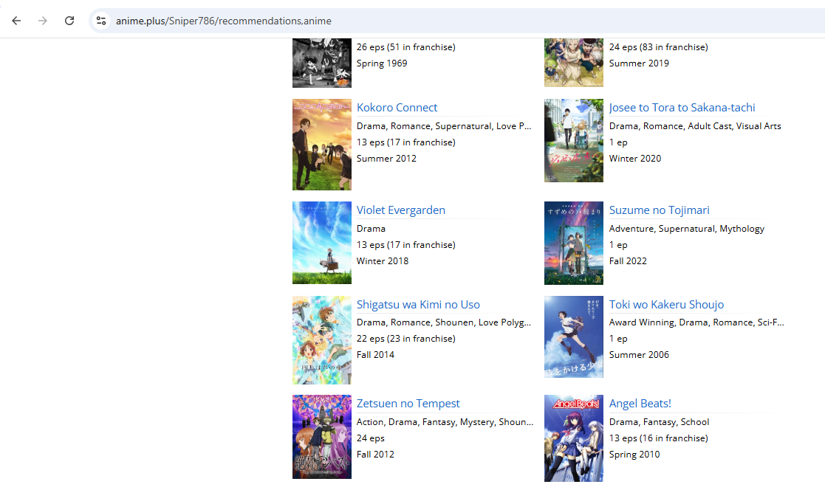Open the Violet Evergarden link
This screenshot has height=504, width=825.
(400, 210)
